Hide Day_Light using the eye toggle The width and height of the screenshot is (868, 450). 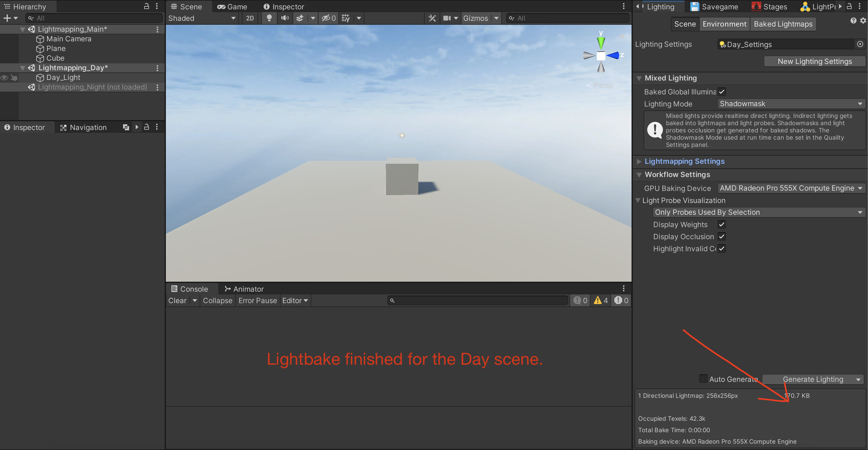coord(5,78)
